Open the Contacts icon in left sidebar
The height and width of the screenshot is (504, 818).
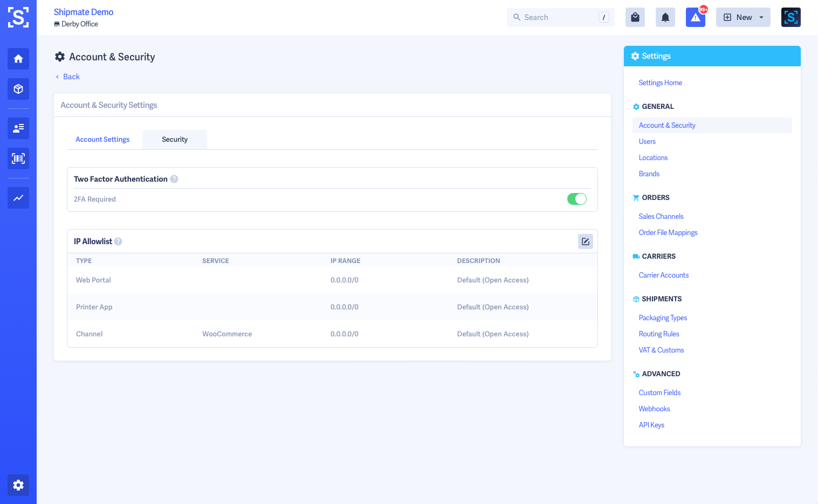(18, 128)
